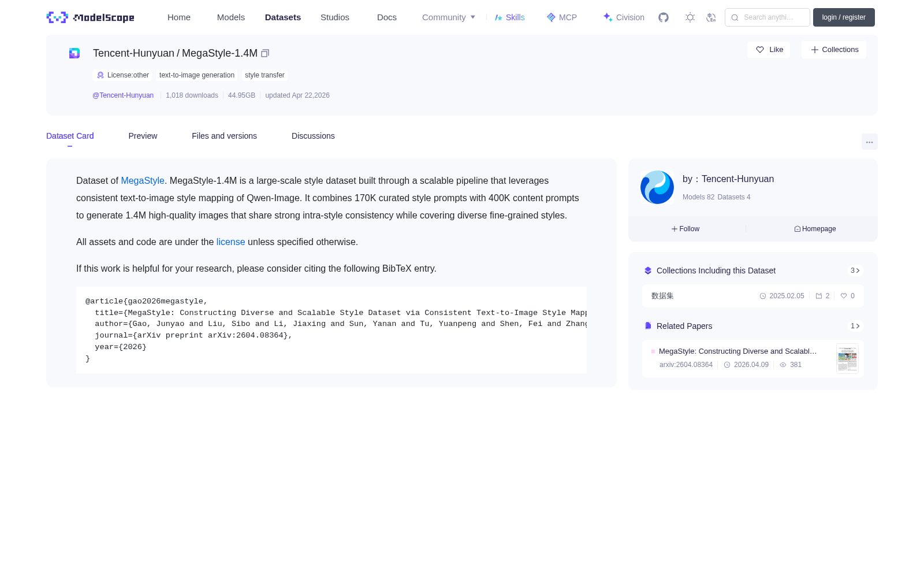
Task: Click the Tencent-Hunyuan / MegaStyle-1.4M title
Action: (x=175, y=53)
